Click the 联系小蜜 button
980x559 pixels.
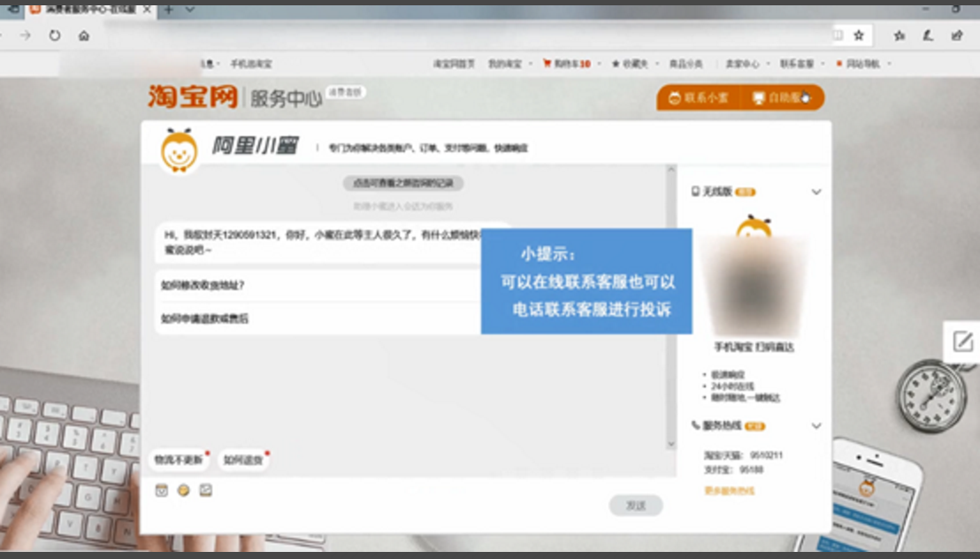tap(698, 98)
